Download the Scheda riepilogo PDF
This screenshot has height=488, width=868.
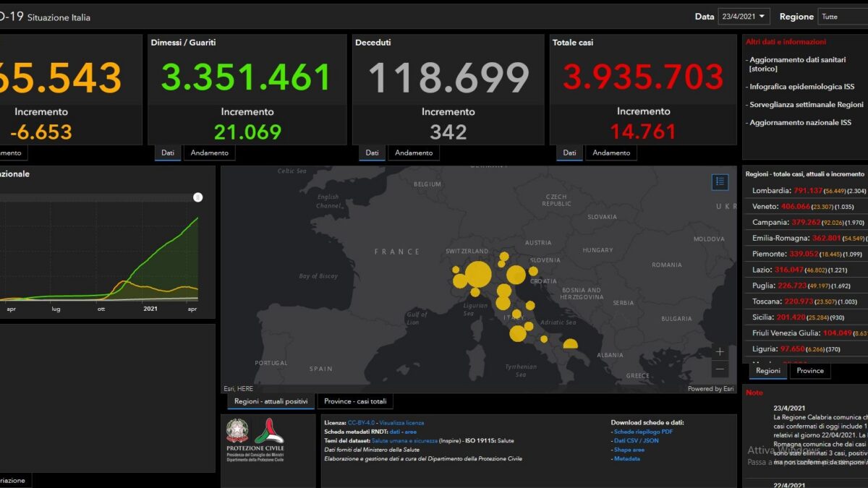tap(643, 432)
